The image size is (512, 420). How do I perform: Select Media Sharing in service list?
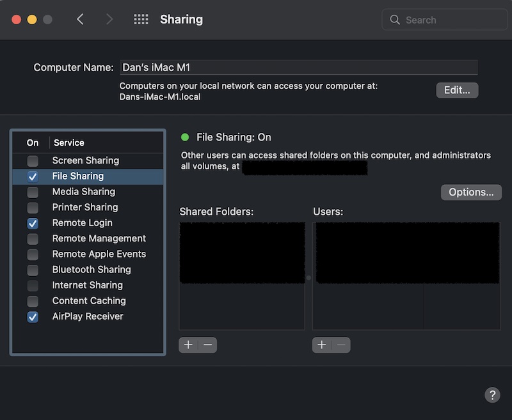84,192
